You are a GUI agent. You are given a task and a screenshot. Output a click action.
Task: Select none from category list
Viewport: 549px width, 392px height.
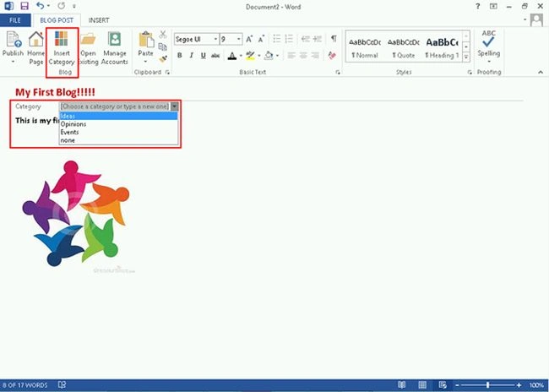[x=119, y=140]
